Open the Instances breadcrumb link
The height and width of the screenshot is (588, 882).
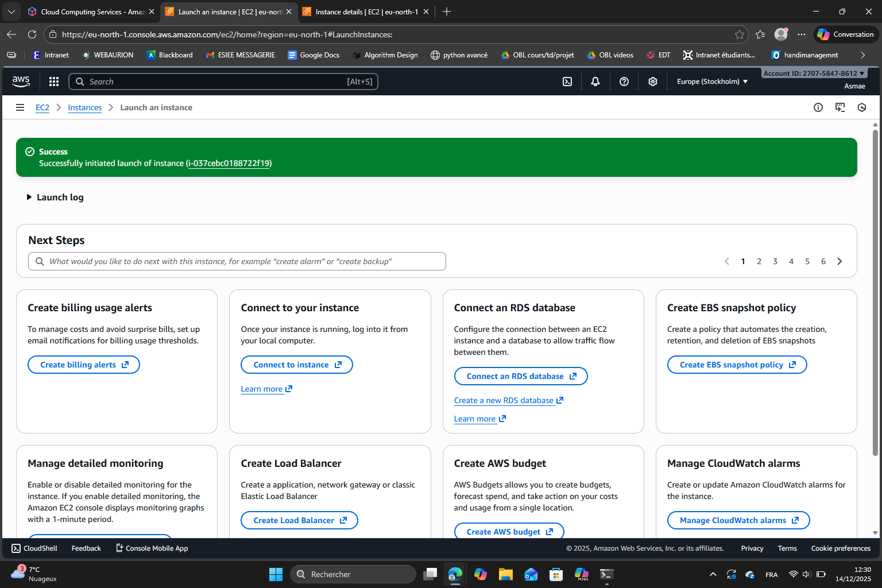(x=84, y=107)
